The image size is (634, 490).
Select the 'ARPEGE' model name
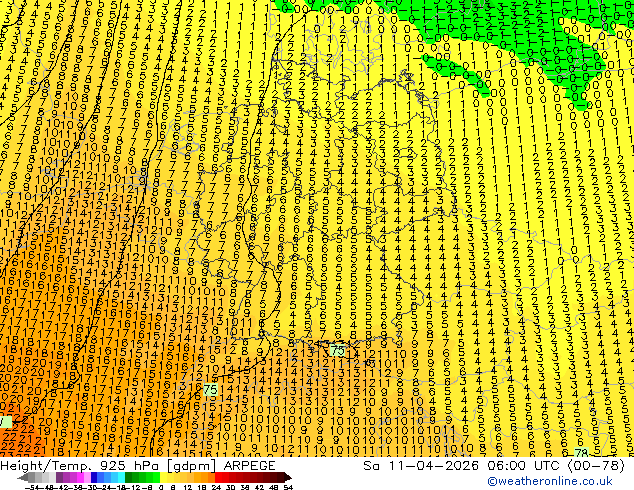pyautogui.click(x=249, y=466)
